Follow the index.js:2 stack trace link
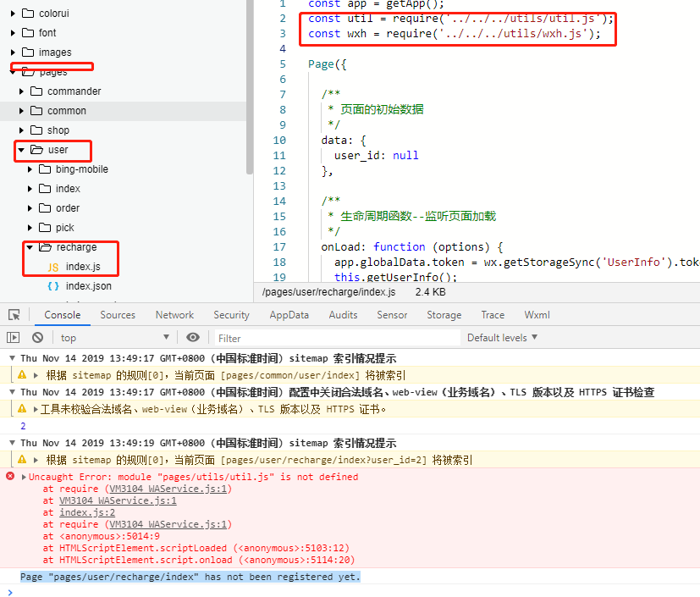Image resolution: width=700 pixels, height=597 pixels. coord(87,512)
